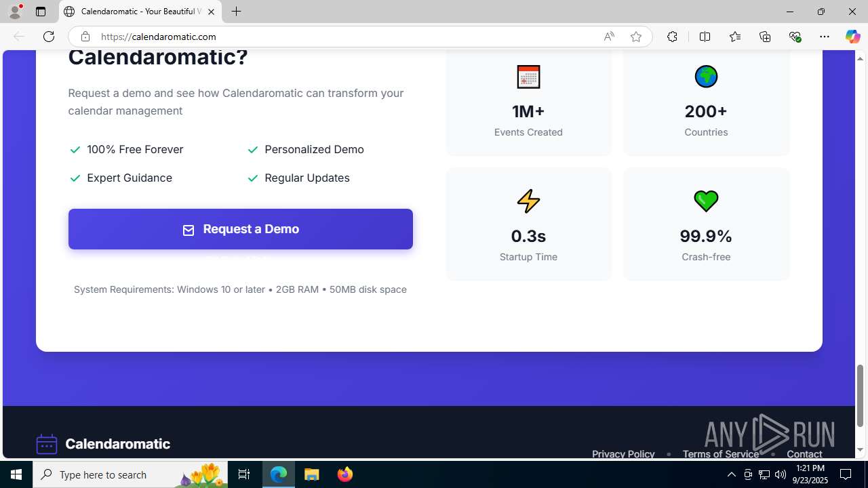
Task: Open Copilot sidebar icon
Action: coord(852,37)
